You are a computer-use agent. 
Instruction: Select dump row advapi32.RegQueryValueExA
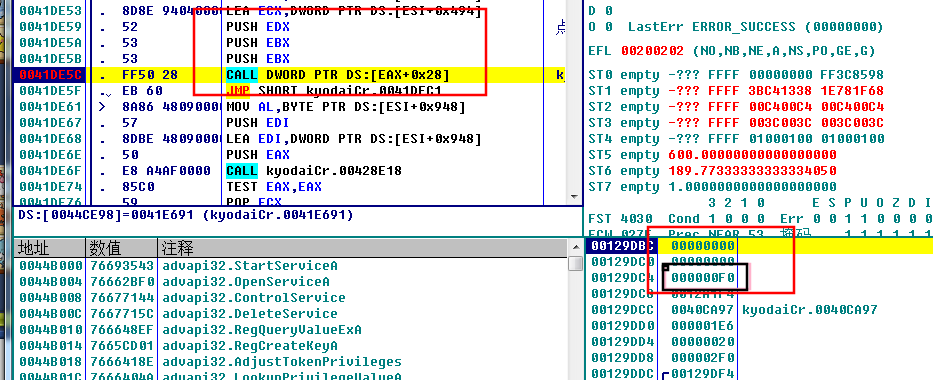[262, 329]
